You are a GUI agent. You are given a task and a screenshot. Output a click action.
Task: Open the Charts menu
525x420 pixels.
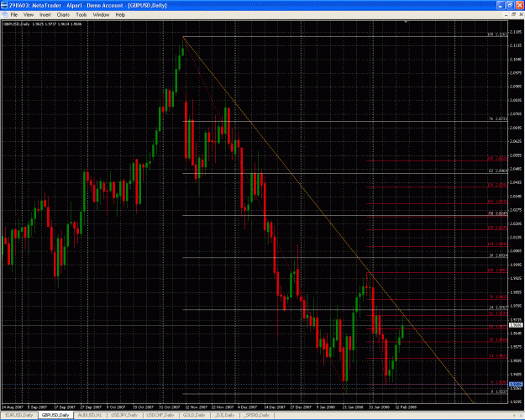point(63,15)
